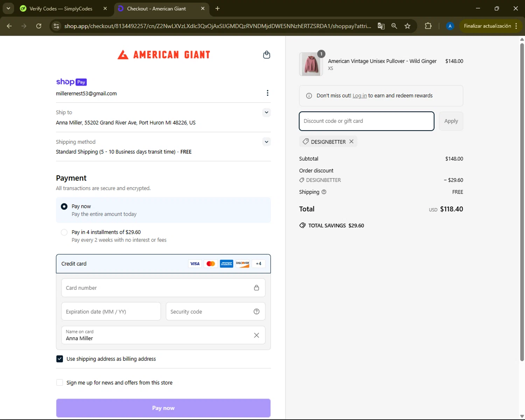Toggle Use shipping address as billing address
Viewport: 525px width, 420px height.
tap(59, 359)
